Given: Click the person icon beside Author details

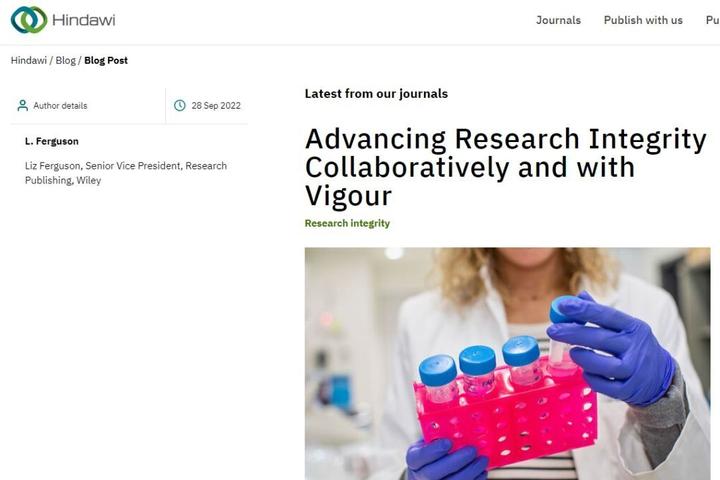Looking at the screenshot, I should coord(22,105).
